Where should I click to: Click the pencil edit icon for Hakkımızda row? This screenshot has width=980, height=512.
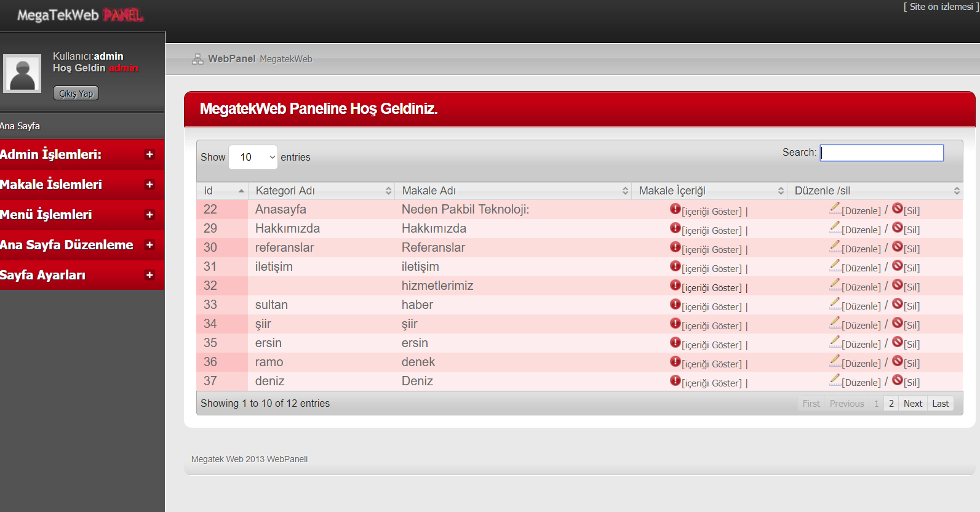click(835, 228)
